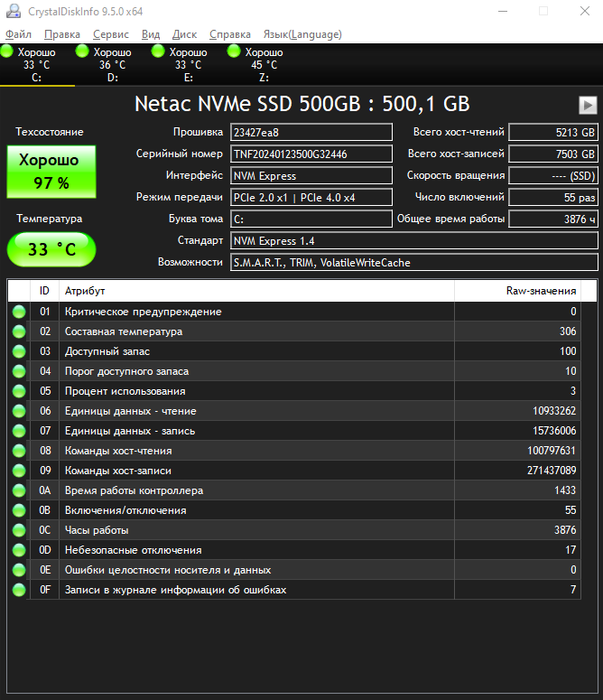
Task: Click status dot for Составная температура row
Action: point(19,331)
